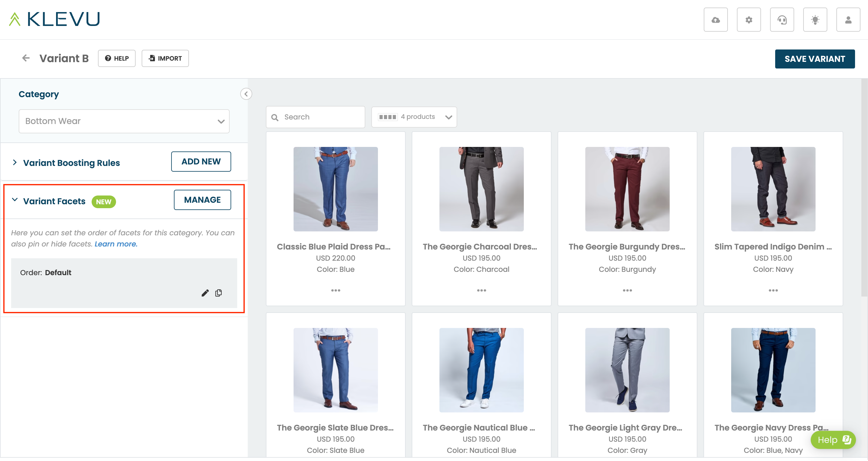Select the Georgie Burgundy Dress Pants image
The width and height of the screenshot is (868, 461).
(627, 189)
